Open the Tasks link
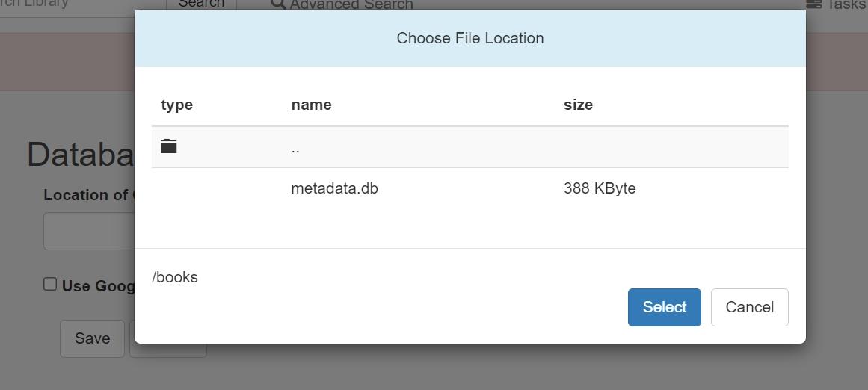 click(846, 4)
